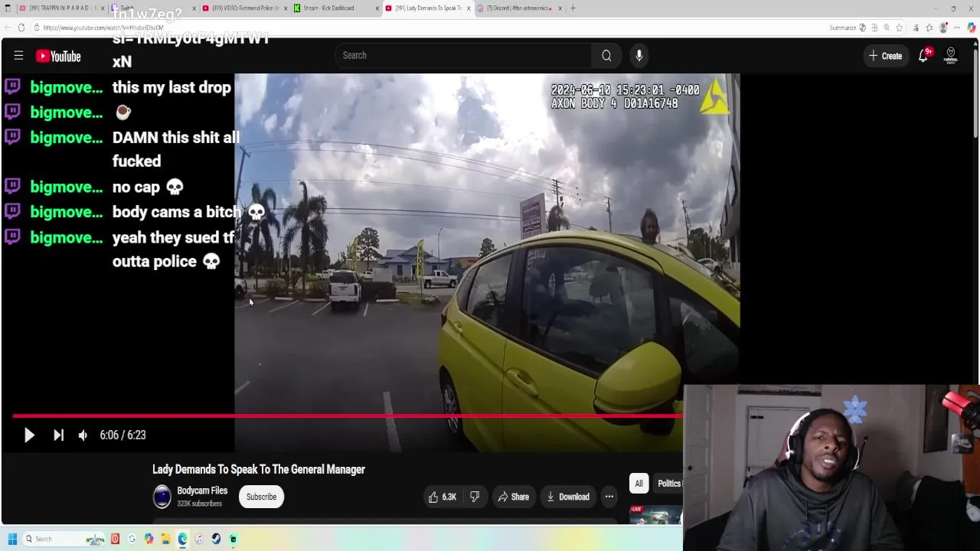Add page to favorites star icon
Image resolution: width=980 pixels, height=551 pixels.
pyautogui.click(x=900, y=28)
